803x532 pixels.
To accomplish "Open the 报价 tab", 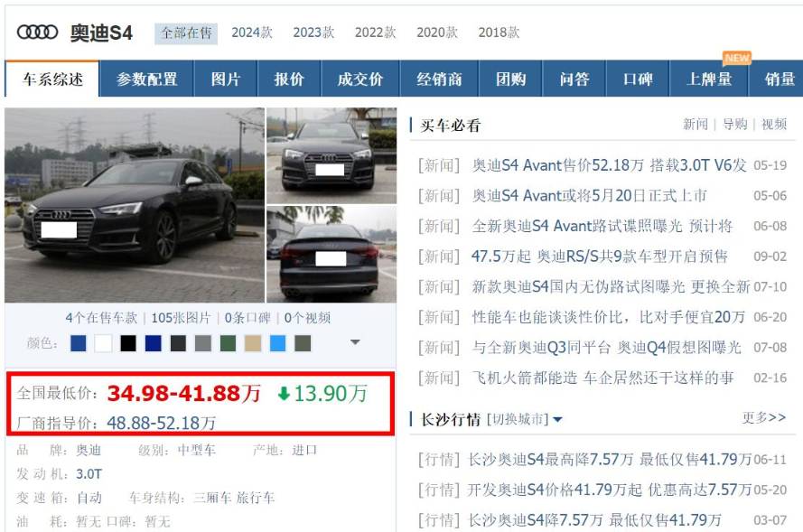I will click(289, 79).
